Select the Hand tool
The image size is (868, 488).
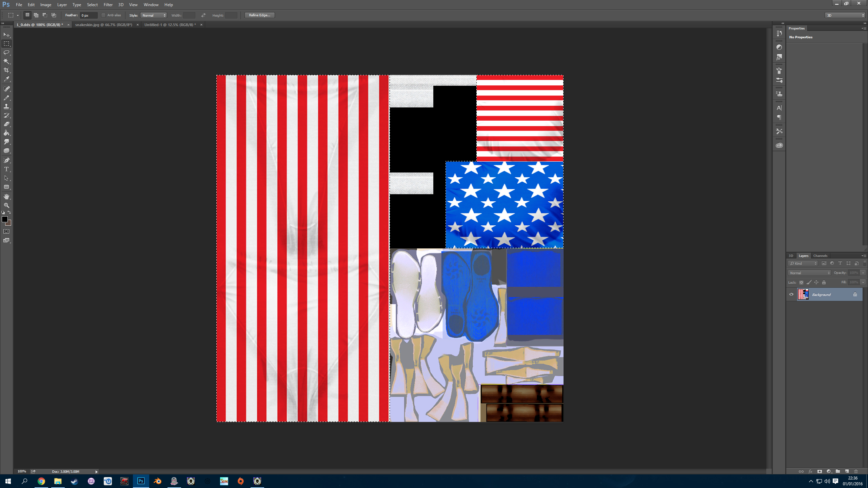6,197
